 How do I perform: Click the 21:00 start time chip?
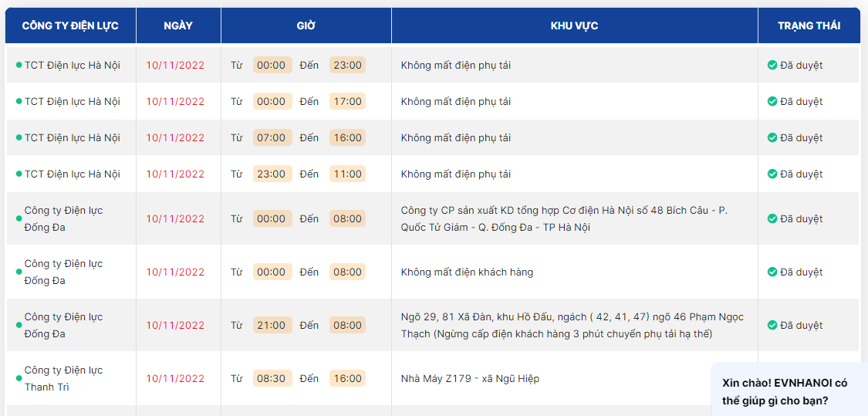click(272, 326)
